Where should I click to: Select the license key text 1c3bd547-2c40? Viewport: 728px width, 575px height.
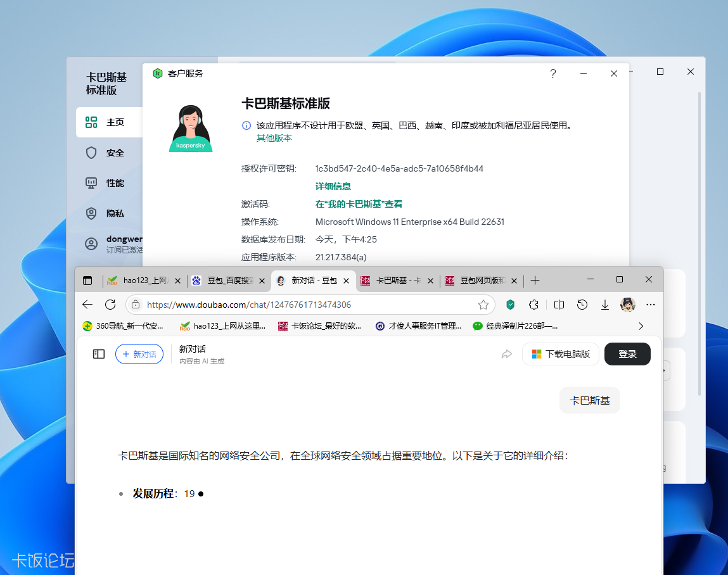click(x=399, y=168)
